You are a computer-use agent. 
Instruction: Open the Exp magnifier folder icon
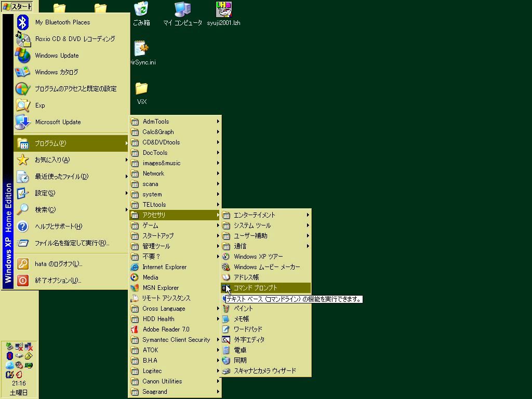point(23,105)
